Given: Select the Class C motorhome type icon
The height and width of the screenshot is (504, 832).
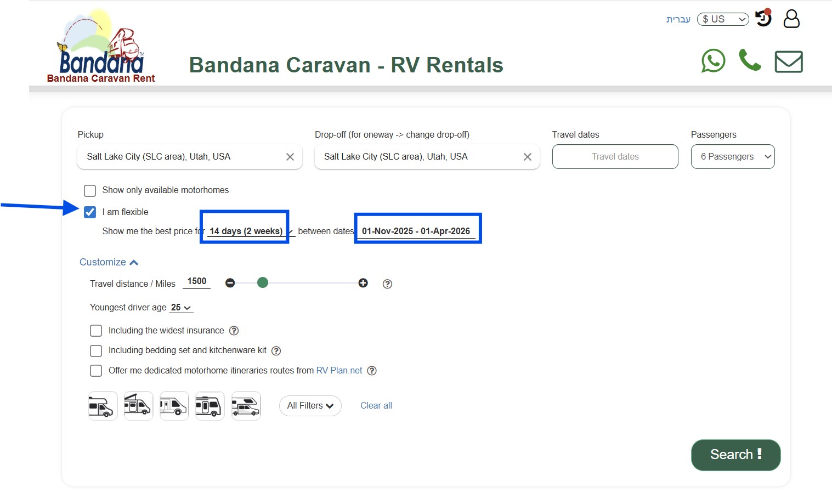Looking at the screenshot, I should 102,406.
